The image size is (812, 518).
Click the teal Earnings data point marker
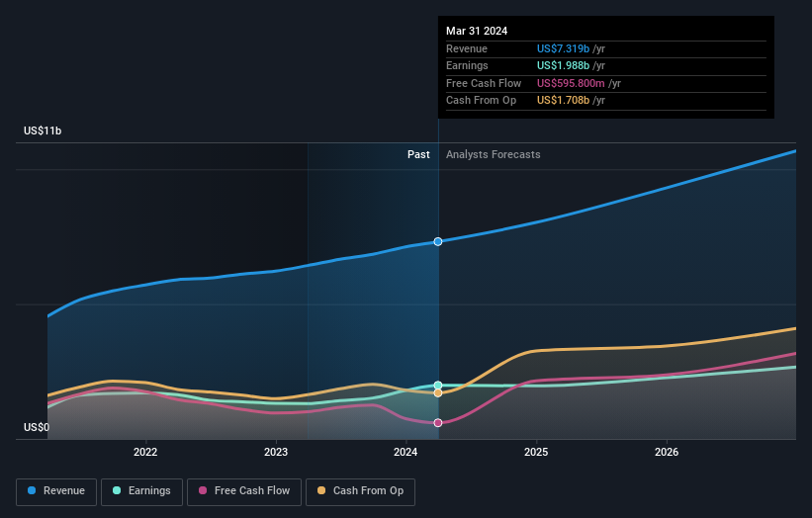[x=438, y=385]
